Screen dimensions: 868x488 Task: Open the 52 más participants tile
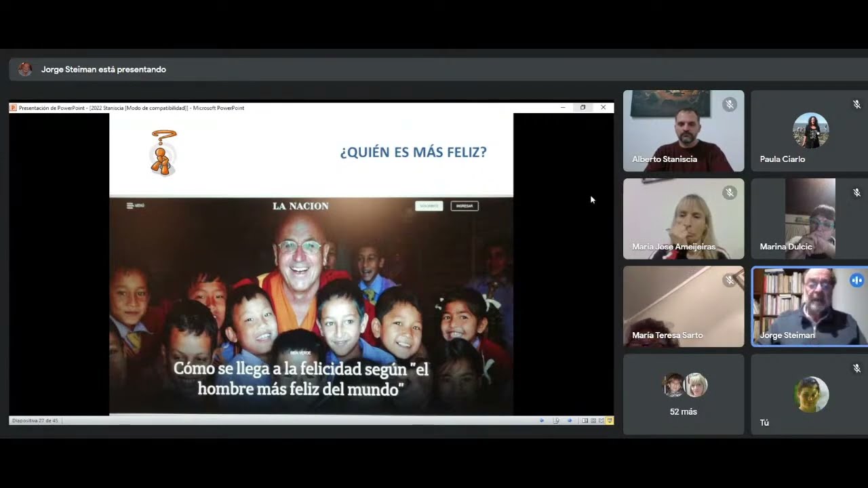tap(684, 394)
